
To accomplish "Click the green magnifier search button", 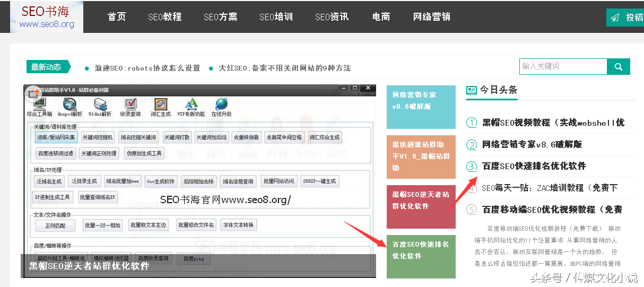I will pos(619,66).
